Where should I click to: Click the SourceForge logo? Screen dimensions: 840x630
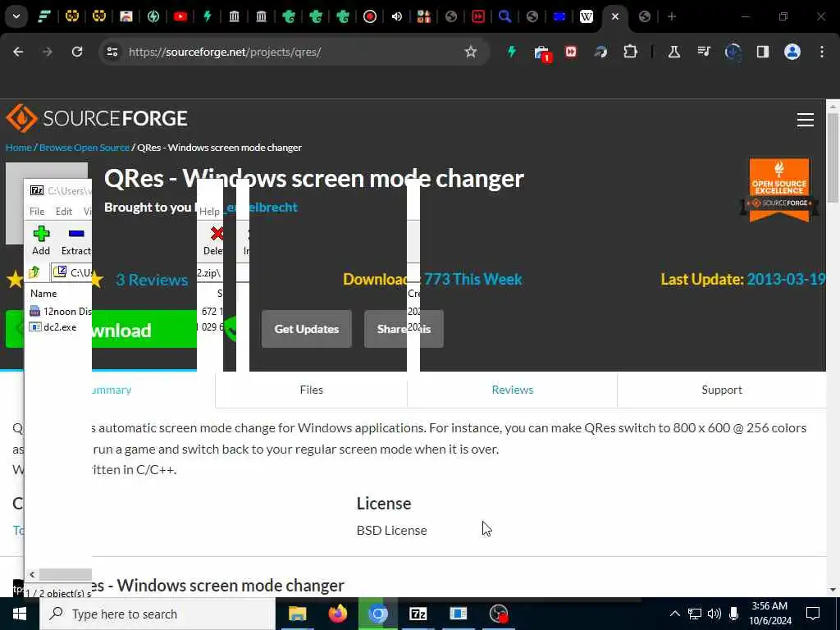pos(97,118)
